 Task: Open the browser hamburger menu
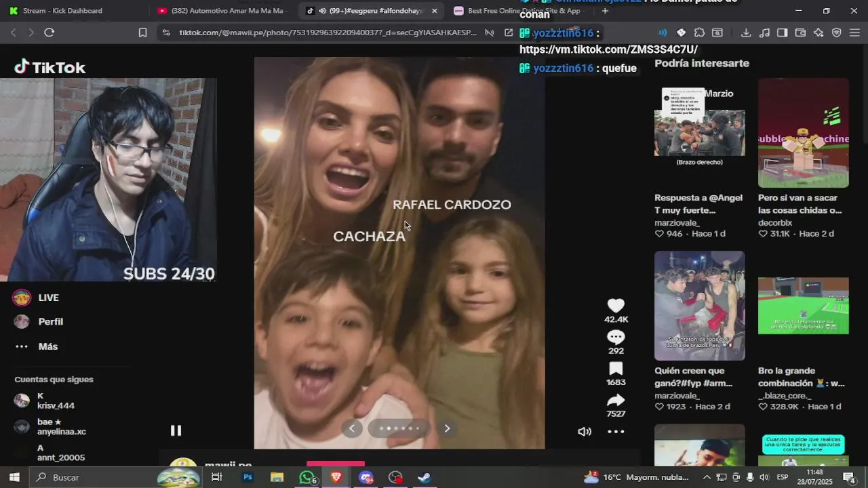point(854,33)
